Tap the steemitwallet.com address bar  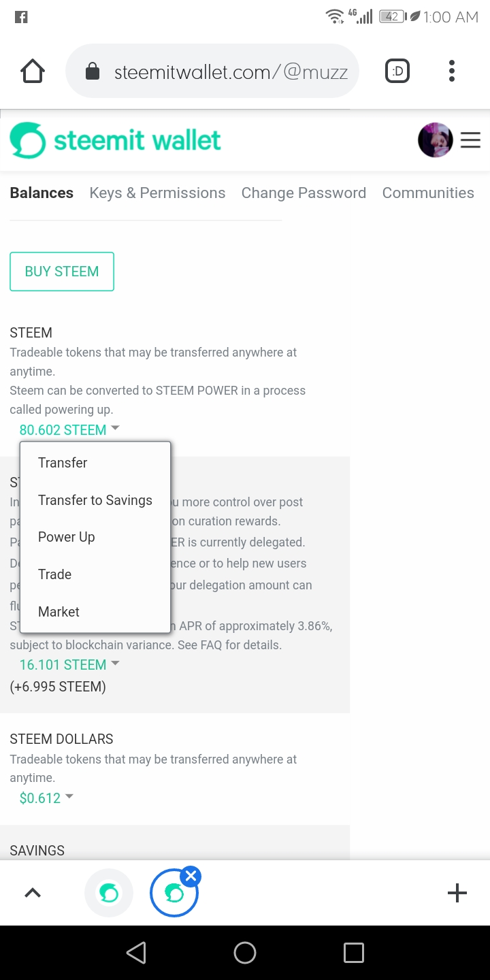point(218,71)
